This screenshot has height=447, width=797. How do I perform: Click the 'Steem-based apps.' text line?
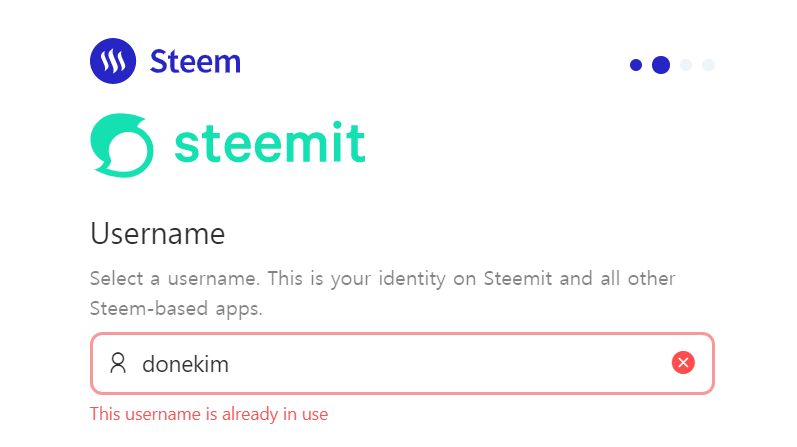coord(176,308)
